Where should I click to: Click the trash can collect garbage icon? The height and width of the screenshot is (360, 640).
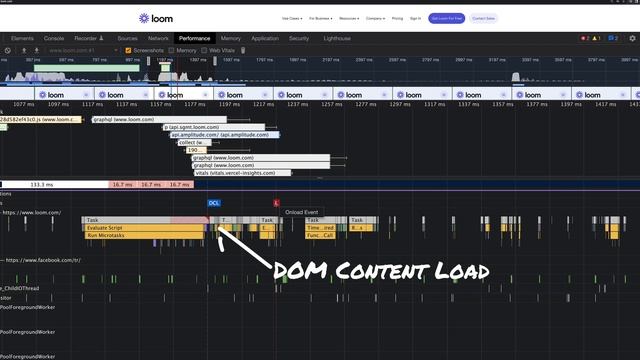243,50
